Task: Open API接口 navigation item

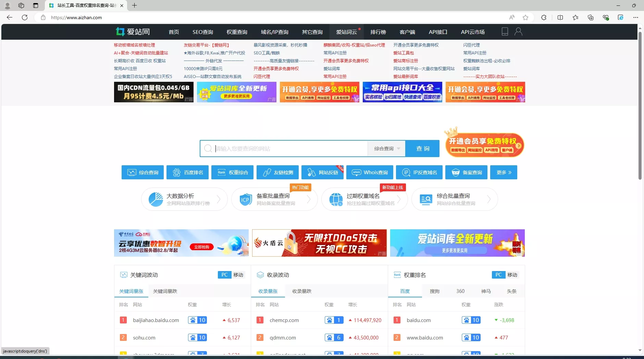Action: coord(438,32)
